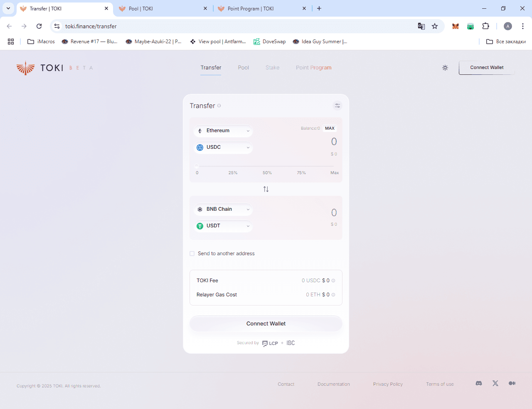
Task: Switch to the Pool | TOKI browser tab
Action: [x=163, y=8]
